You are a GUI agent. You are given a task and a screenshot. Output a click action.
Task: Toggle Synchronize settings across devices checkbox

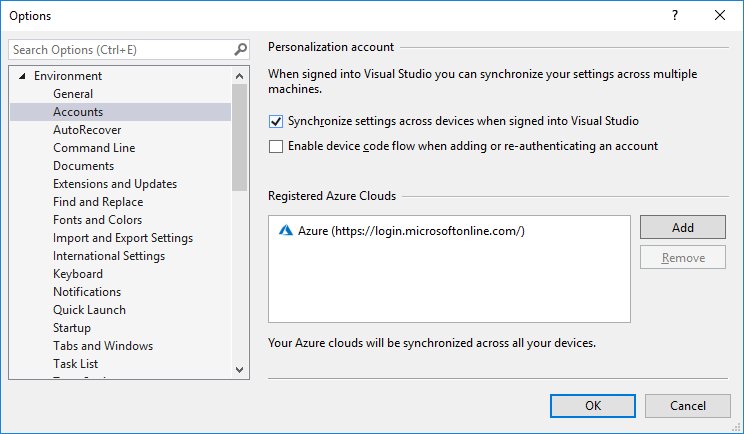tap(276, 121)
